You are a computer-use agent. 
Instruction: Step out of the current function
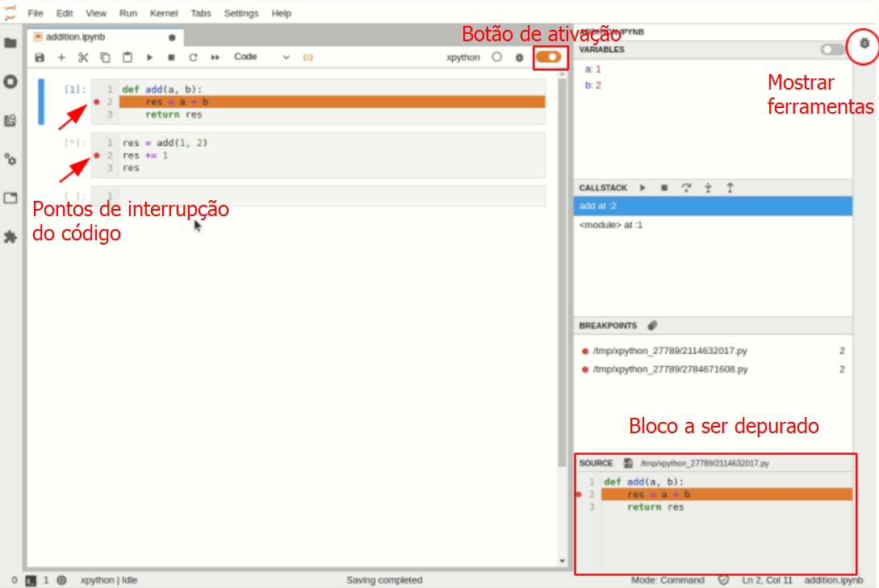point(730,188)
